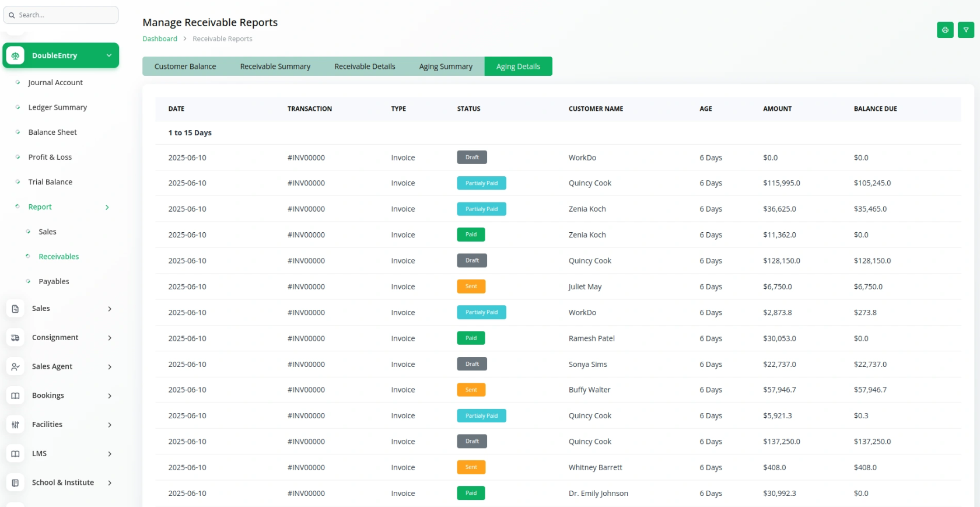Switch to the Customer Balance tab
The height and width of the screenshot is (507, 980).
click(x=185, y=67)
